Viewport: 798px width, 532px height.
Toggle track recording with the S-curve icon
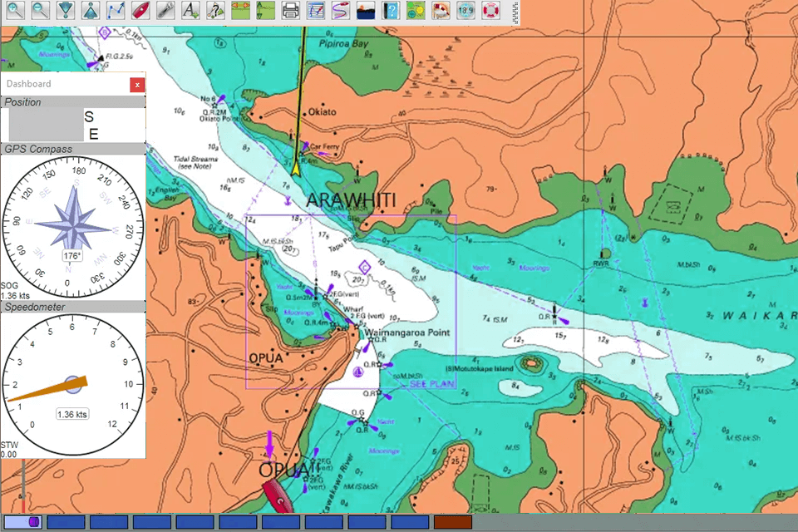(342, 11)
